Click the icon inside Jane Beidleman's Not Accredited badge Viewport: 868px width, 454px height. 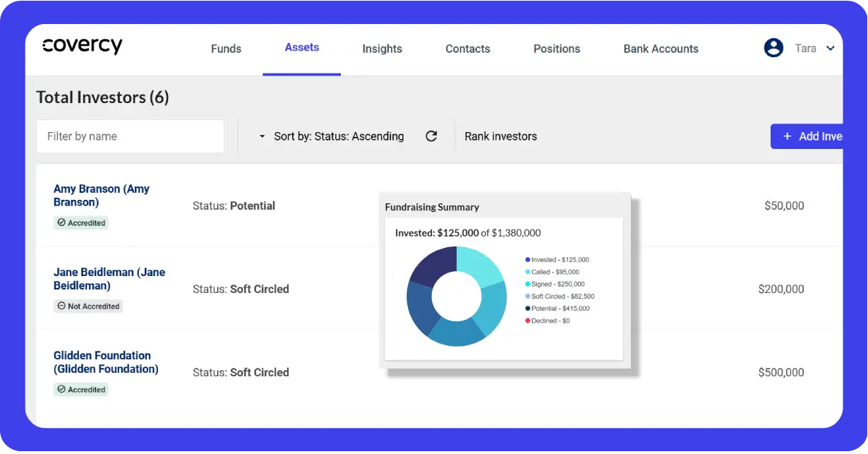(x=62, y=306)
